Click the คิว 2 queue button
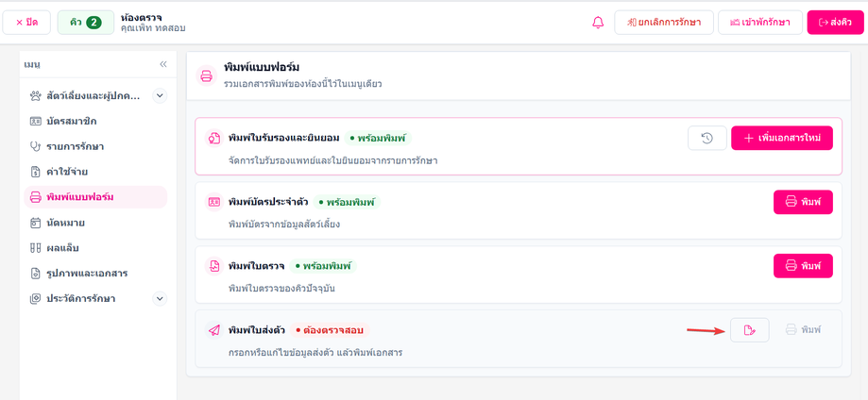This screenshot has height=400, width=868. [86, 23]
